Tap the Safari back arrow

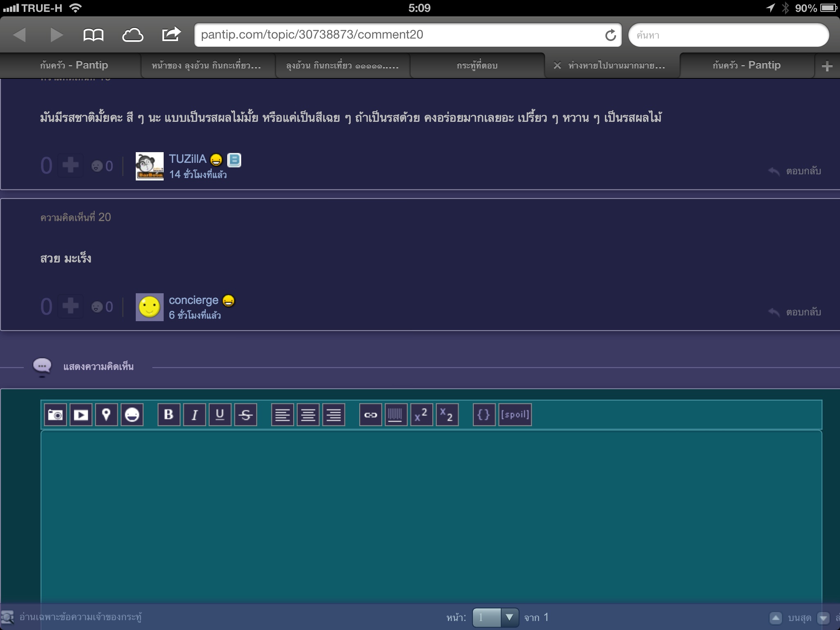[x=19, y=35]
